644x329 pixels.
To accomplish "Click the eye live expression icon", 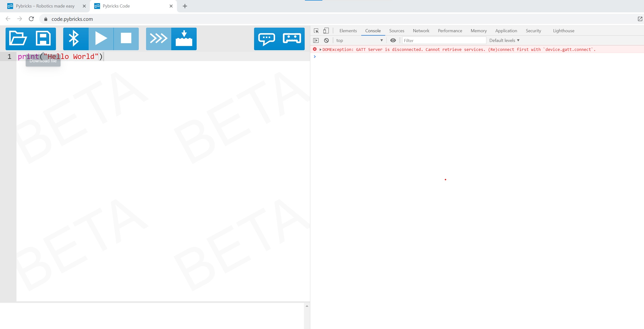I will pos(393,40).
